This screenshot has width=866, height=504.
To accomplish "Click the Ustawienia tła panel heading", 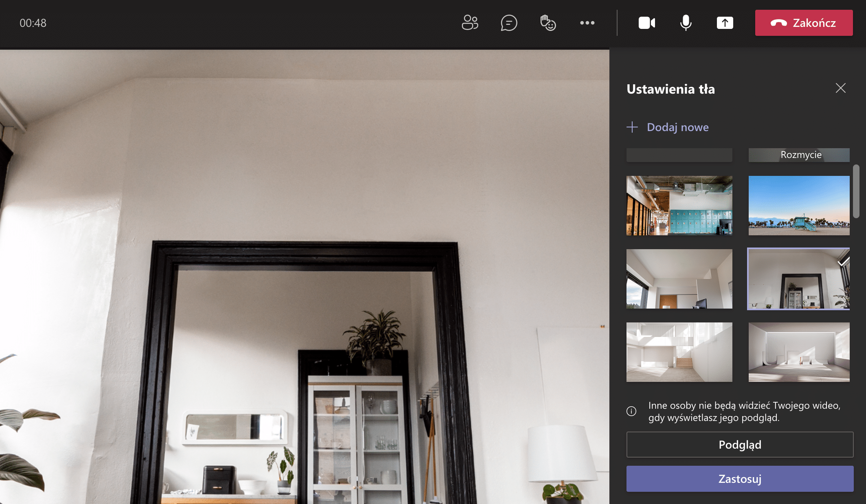I will pos(670,89).
